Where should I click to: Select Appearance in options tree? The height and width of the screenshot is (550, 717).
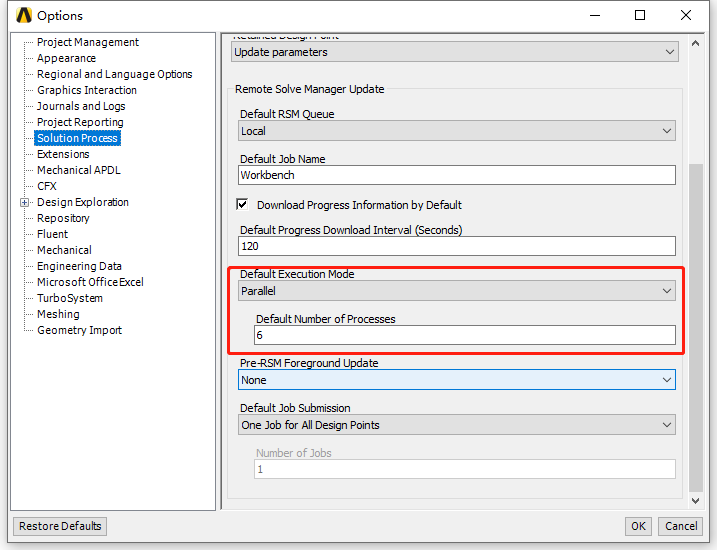66,58
